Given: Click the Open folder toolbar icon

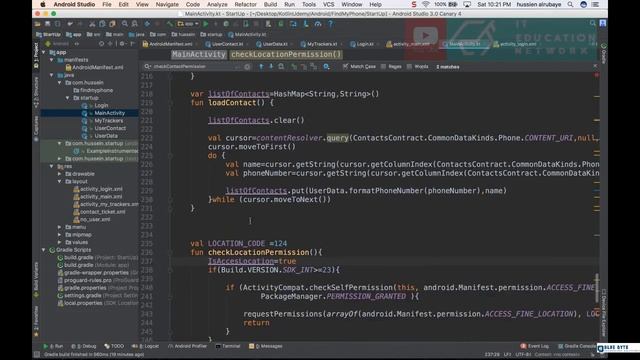Looking at the screenshot, I should (x=38, y=24).
